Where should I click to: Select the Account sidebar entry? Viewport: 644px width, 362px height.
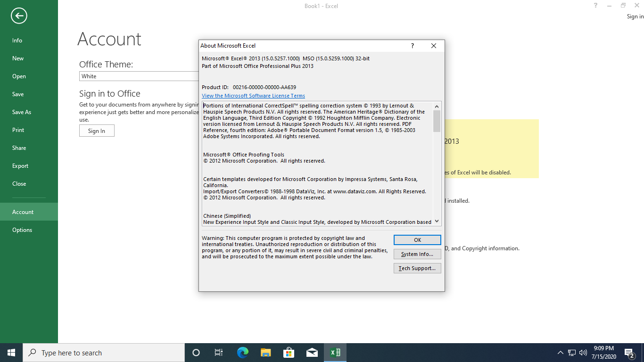point(29,212)
